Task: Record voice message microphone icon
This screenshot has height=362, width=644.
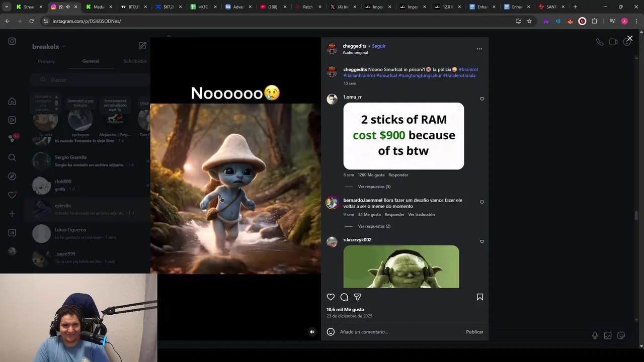Action: click(x=595, y=335)
